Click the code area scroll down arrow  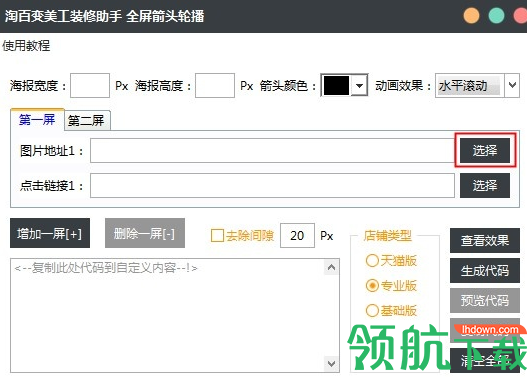click(x=331, y=364)
